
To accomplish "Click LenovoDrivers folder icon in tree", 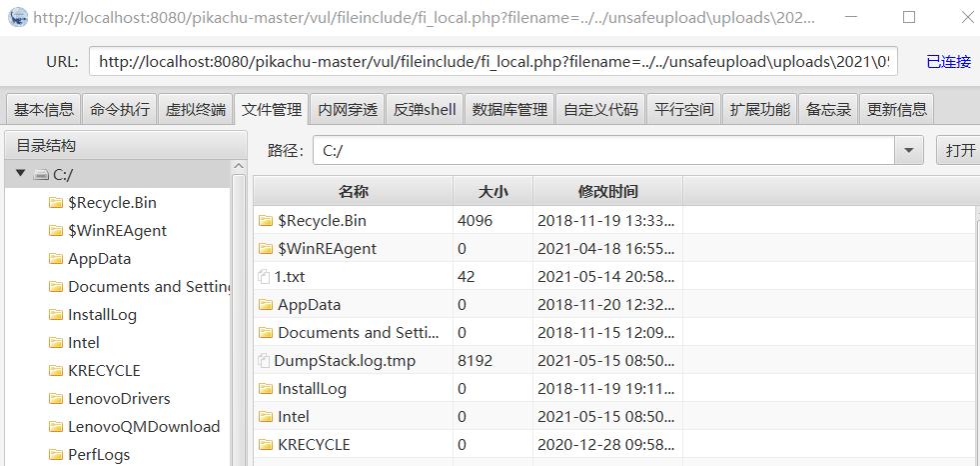I will click(56, 398).
